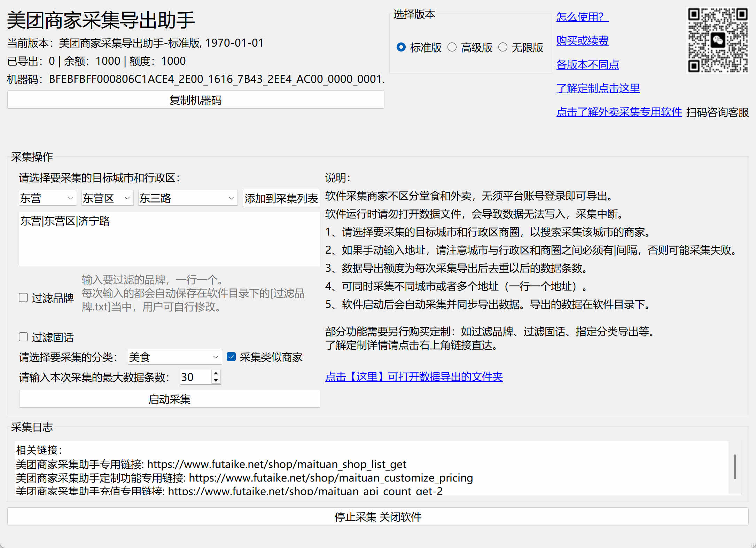
Task: Increase the max data count stepper
Action: (x=216, y=373)
